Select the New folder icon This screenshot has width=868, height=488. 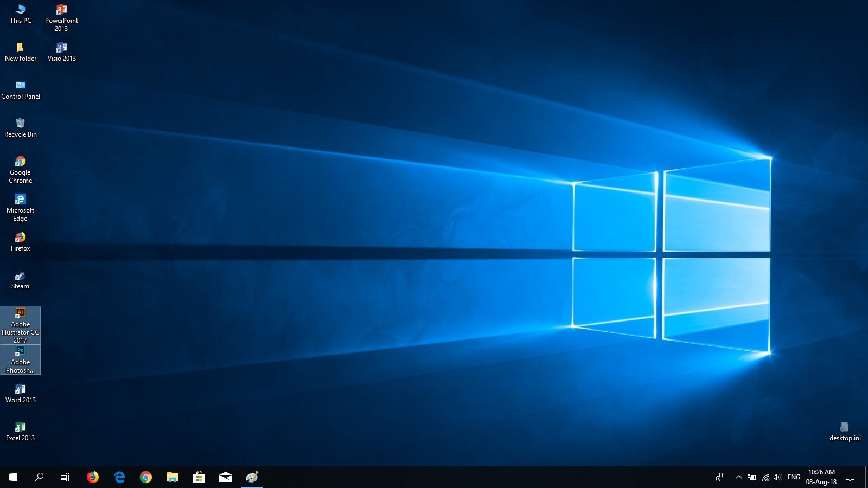coord(21,52)
